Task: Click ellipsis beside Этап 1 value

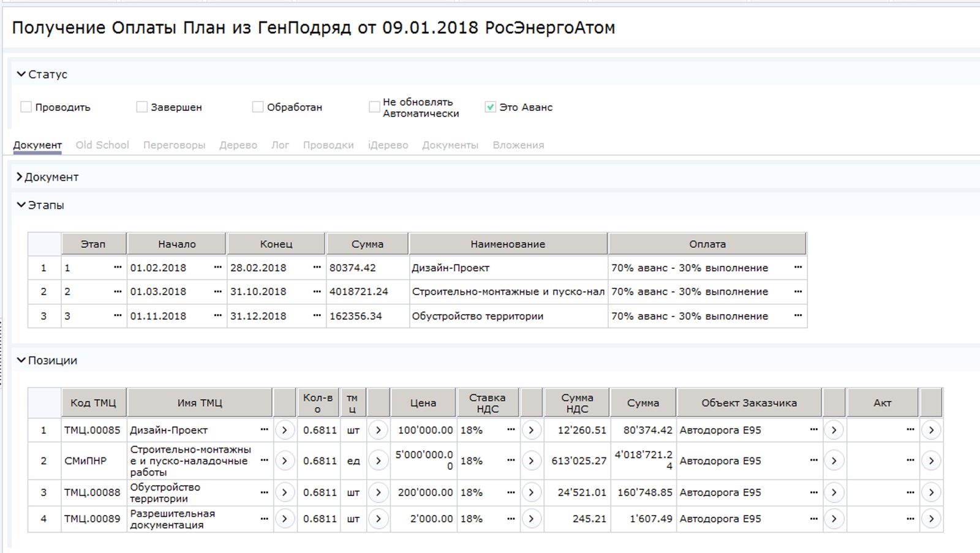Action: 118,267
